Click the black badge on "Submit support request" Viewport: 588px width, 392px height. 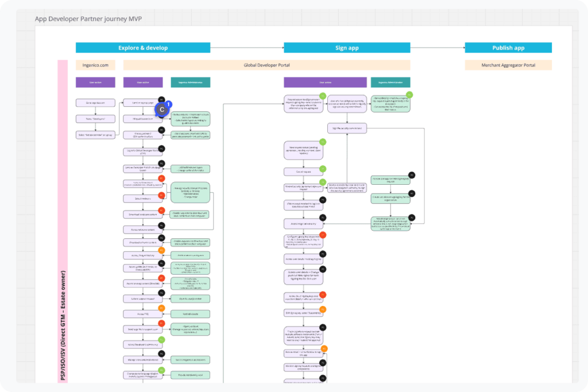click(161, 293)
